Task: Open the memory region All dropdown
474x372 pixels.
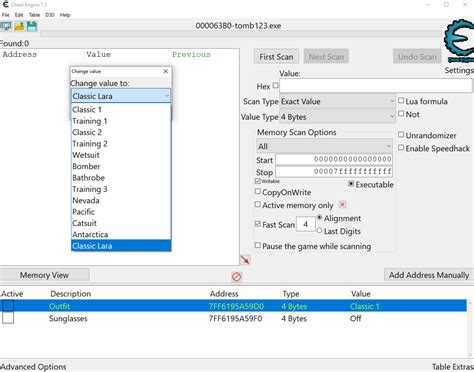Action: (324, 146)
